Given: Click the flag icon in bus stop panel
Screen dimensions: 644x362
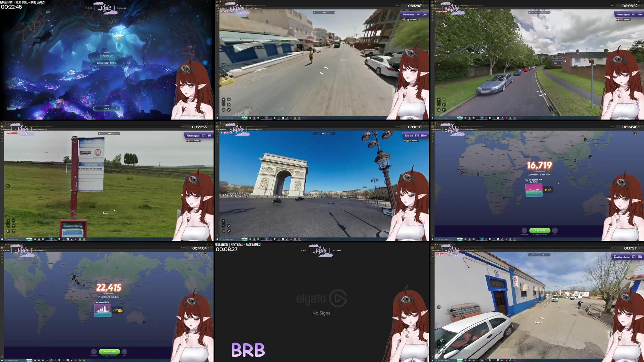Looking at the screenshot, I should coord(13,231).
